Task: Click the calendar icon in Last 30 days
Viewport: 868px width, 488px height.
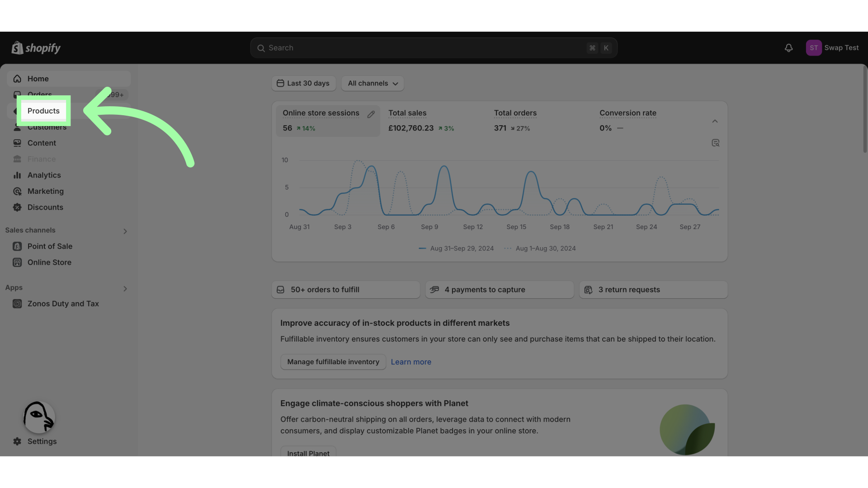Action: tap(280, 83)
